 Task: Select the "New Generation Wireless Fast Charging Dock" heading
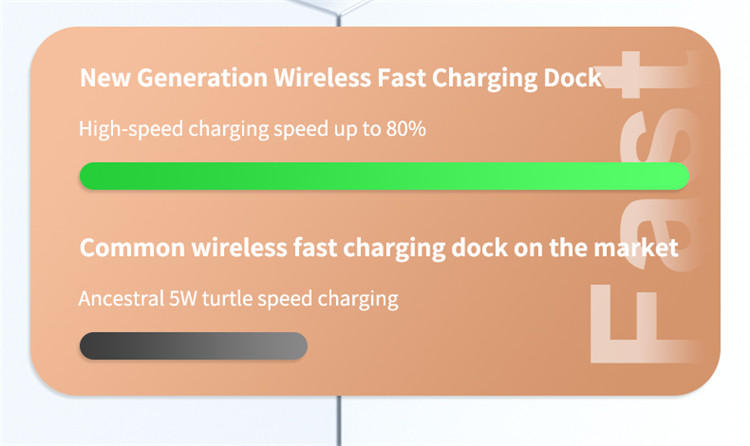point(340,78)
